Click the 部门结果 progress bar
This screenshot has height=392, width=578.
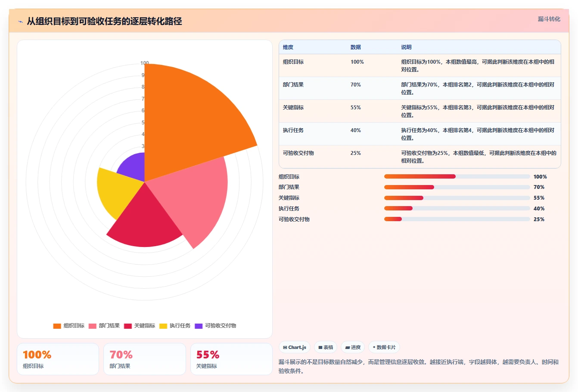click(x=457, y=187)
